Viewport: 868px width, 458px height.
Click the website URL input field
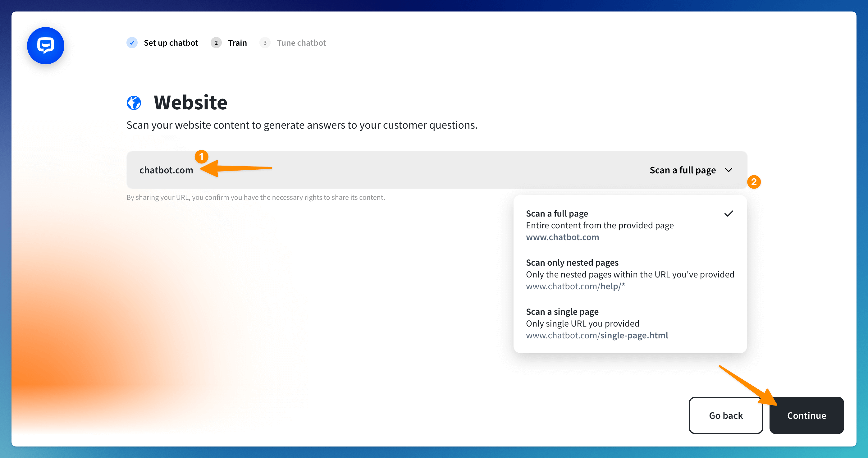(371, 170)
